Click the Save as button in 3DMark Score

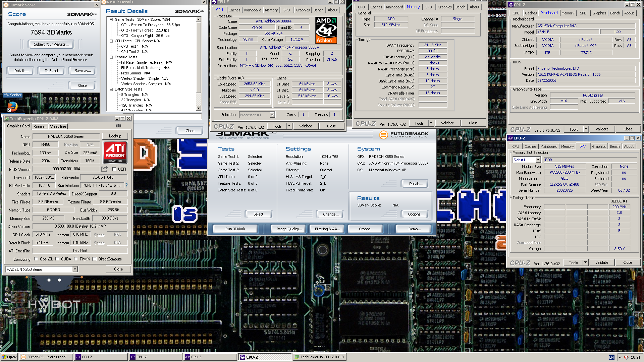click(x=83, y=71)
